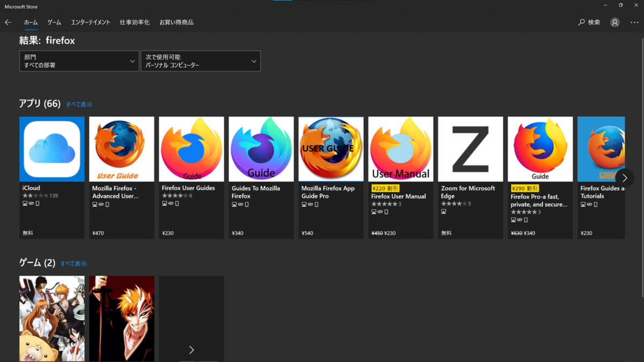Select the discounted ¥630 ¥340 price
This screenshot has height=362, width=644.
(523, 233)
